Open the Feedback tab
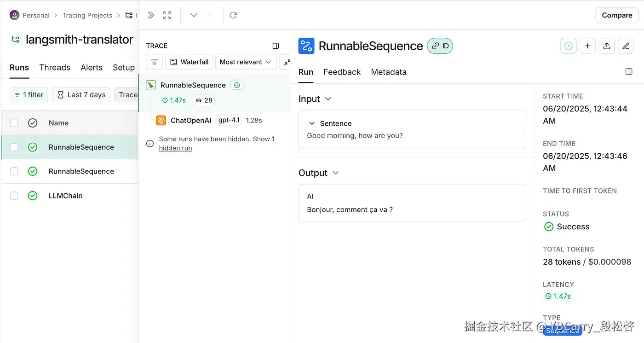644x343 pixels. (342, 72)
